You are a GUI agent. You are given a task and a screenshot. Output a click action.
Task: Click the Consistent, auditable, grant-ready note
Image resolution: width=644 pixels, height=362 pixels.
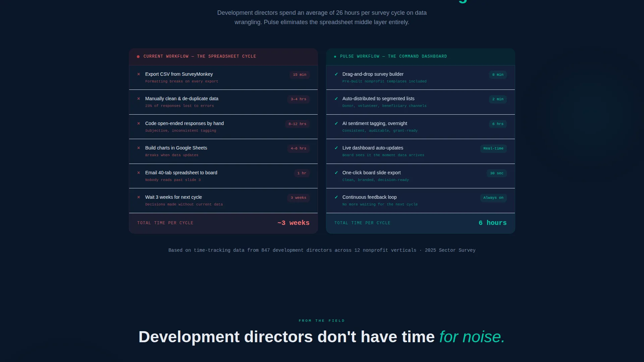(380, 131)
